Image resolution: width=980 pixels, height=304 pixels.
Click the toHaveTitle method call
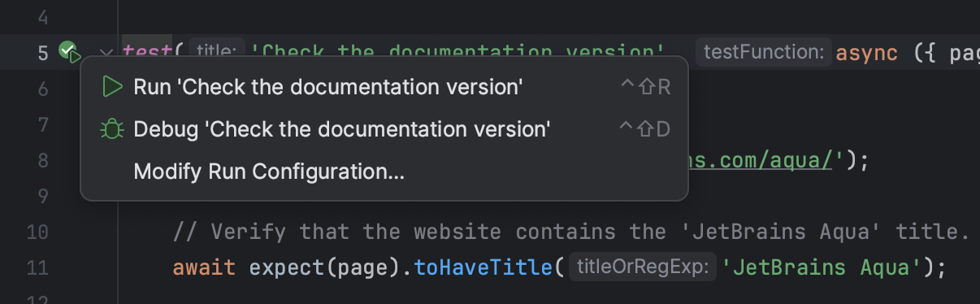point(483,266)
